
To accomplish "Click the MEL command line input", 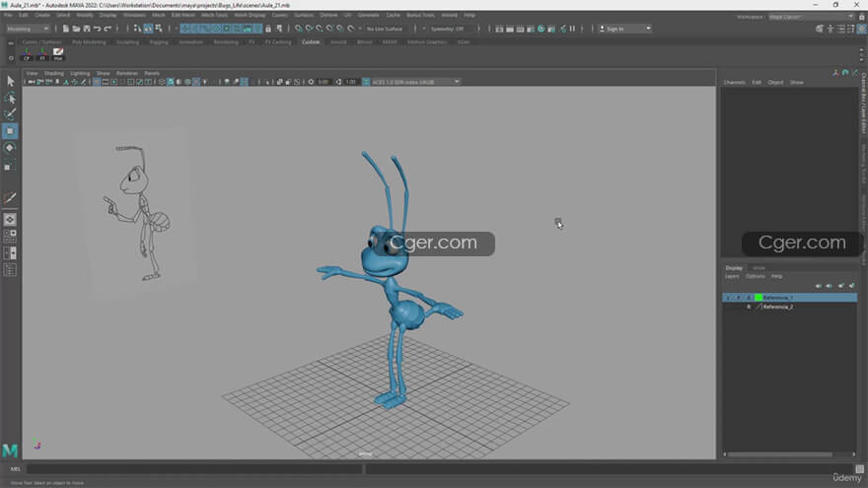I will coord(193,469).
